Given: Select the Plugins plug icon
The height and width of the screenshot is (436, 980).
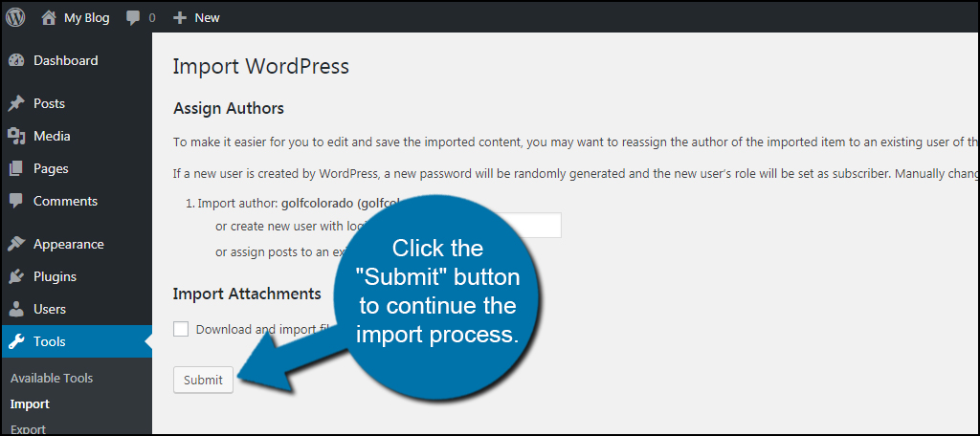Looking at the screenshot, I should (15, 276).
